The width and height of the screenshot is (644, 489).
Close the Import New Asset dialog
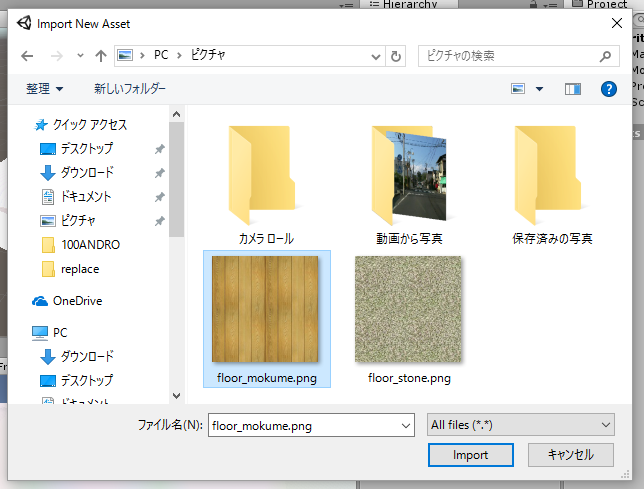click(x=616, y=23)
